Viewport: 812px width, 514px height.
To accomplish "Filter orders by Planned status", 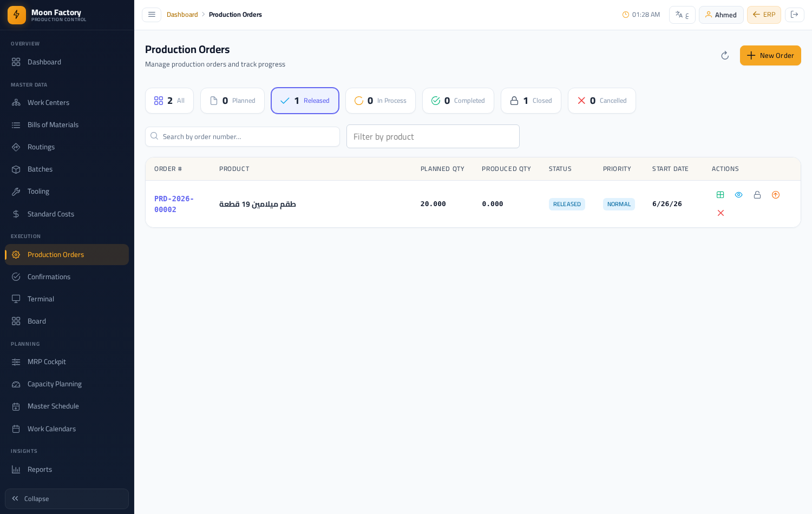I will tap(232, 101).
